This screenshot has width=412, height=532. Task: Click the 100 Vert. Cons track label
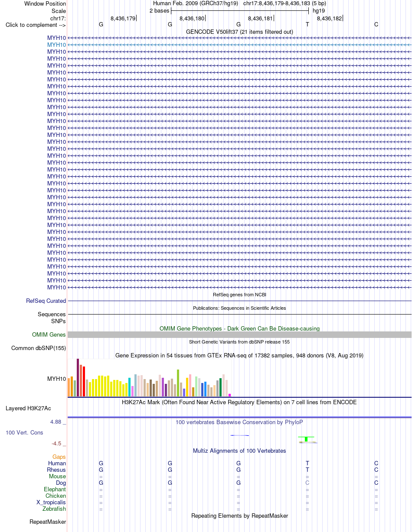click(24, 432)
